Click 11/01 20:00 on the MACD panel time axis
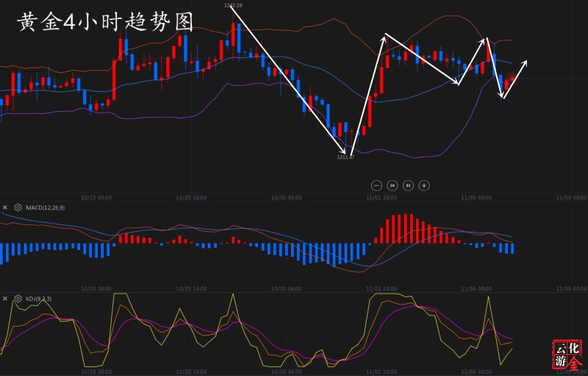The height and width of the screenshot is (376, 588). point(381,288)
